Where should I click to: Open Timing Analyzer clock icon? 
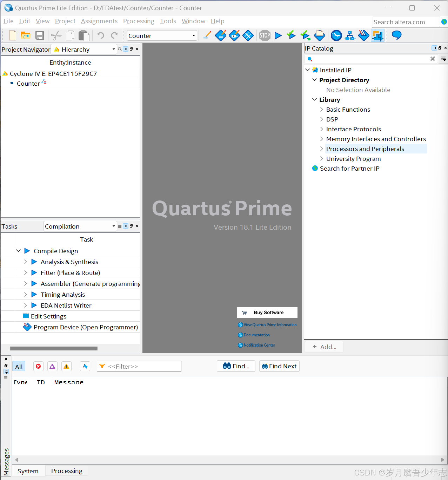pos(336,35)
